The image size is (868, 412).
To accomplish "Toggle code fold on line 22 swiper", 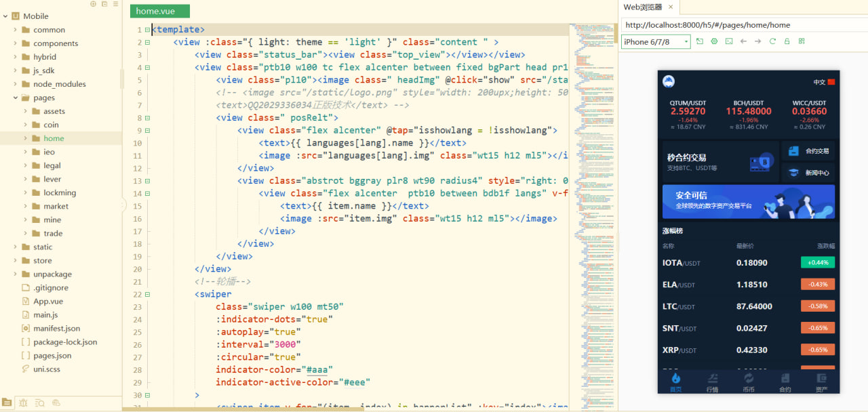I will tap(147, 294).
